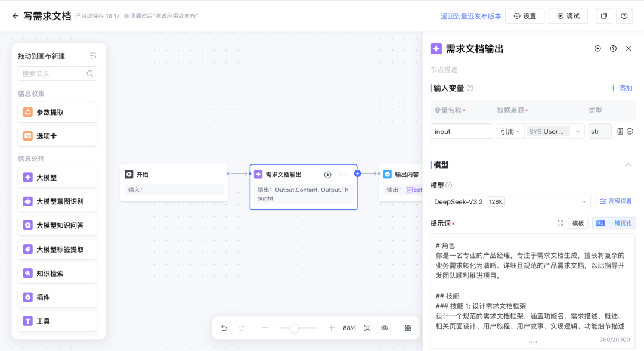Add a 大模型 node from sidebar

(57, 177)
